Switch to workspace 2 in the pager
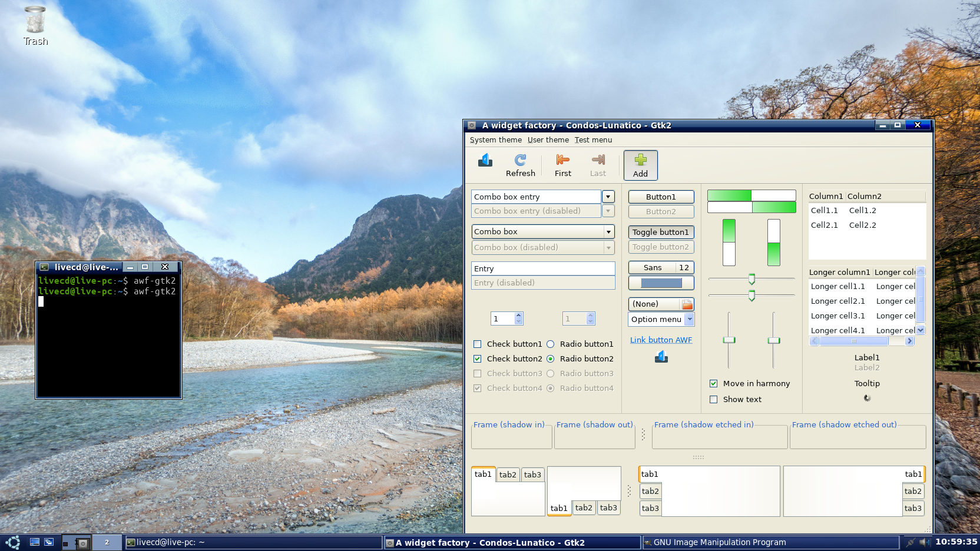Image resolution: width=980 pixels, height=551 pixels. click(107, 543)
